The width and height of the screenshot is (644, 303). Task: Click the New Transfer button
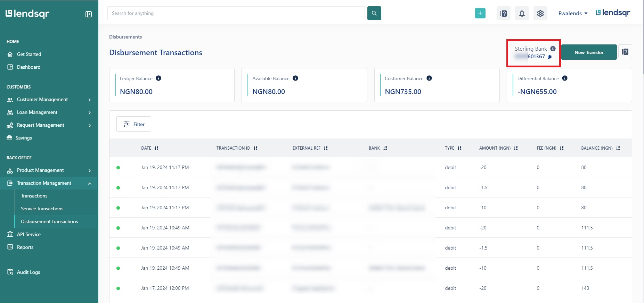[x=589, y=52]
